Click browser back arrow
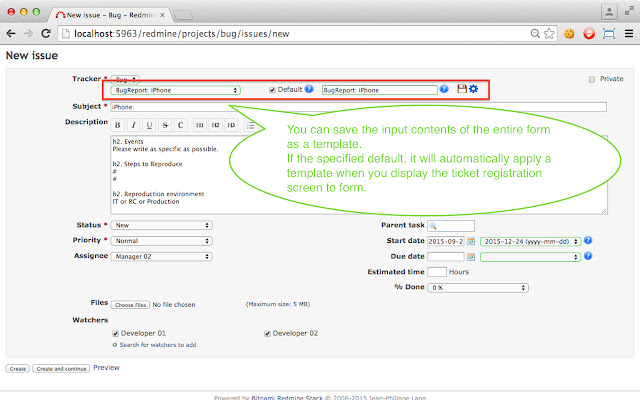The width and height of the screenshot is (640, 400). (11, 33)
